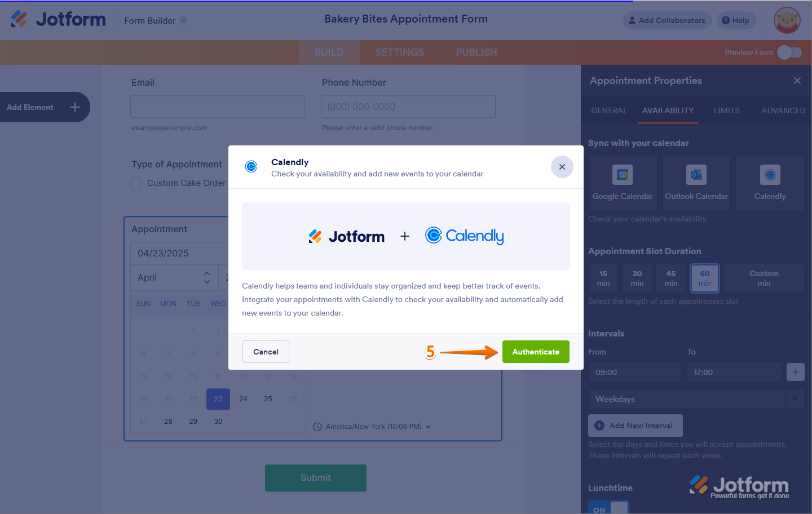812x514 pixels.
Task: Close the Calendly modal with X
Action: (562, 167)
